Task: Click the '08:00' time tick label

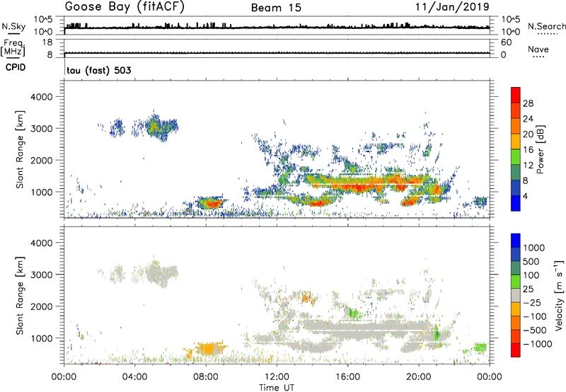Action: tap(206, 377)
